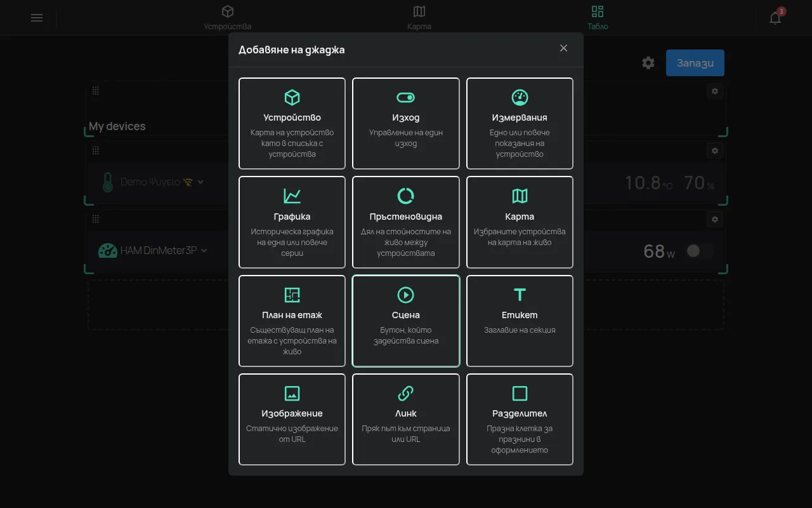Image resolution: width=812 pixels, height=508 pixels.
Task: Expand the HAM DinMeter3P chevron
Action: [x=204, y=251]
